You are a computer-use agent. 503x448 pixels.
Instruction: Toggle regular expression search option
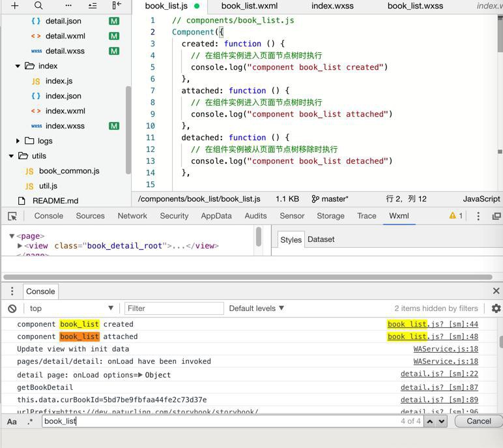pyautogui.click(x=30, y=421)
